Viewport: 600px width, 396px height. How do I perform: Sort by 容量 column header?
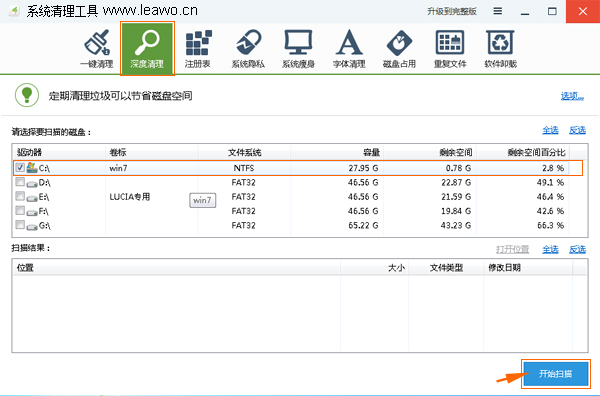pyautogui.click(x=337, y=152)
